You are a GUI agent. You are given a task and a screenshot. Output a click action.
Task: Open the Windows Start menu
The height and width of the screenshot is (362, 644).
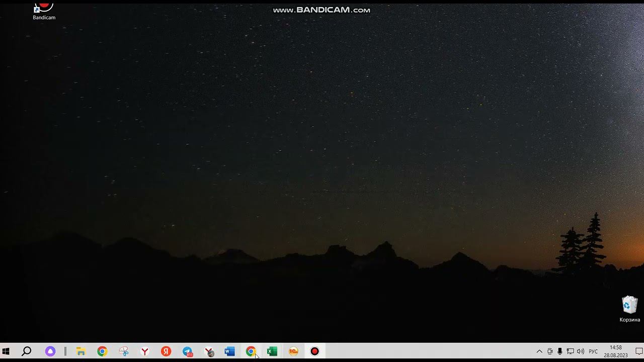coord(6,351)
